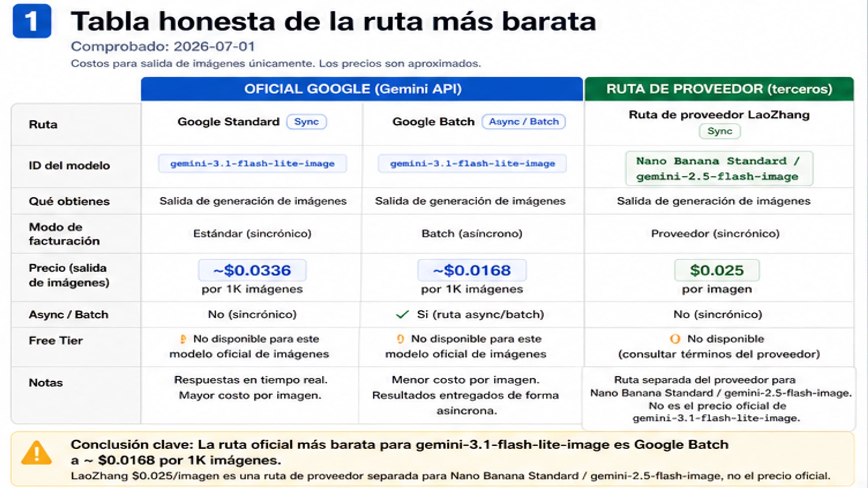868x488 pixels.
Task: Click the orange warning triangle icon
Action: click(x=37, y=453)
